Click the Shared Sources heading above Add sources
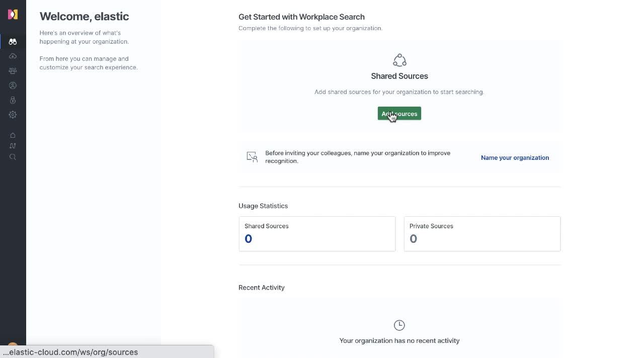Image resolution: width=644 pixels, height=358 pixels. click(x=399, y=76)
